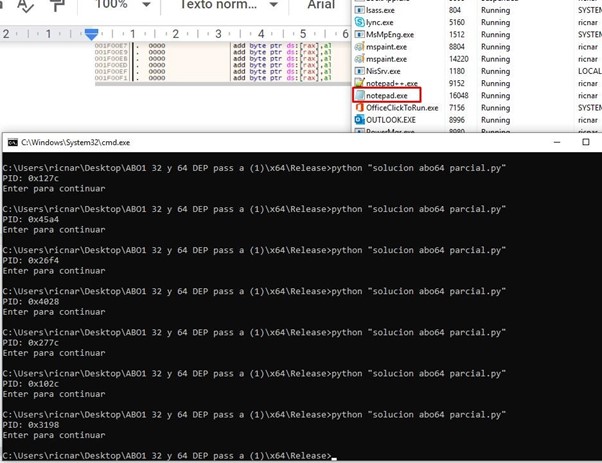Click PID: 0x26f4 line in console
The width and height of the screenshot is (602, 463).
pyautogui.click(x=31, y=261)
